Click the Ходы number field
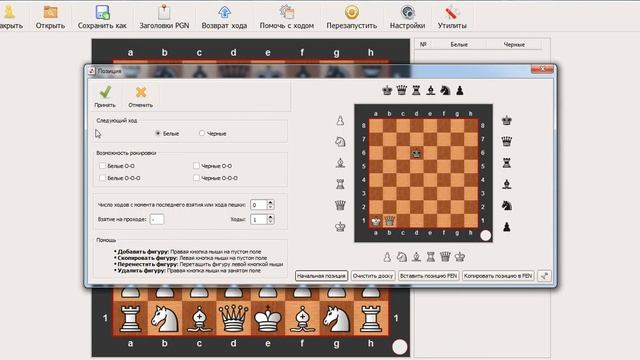640x360 pixels. [259, 220]
